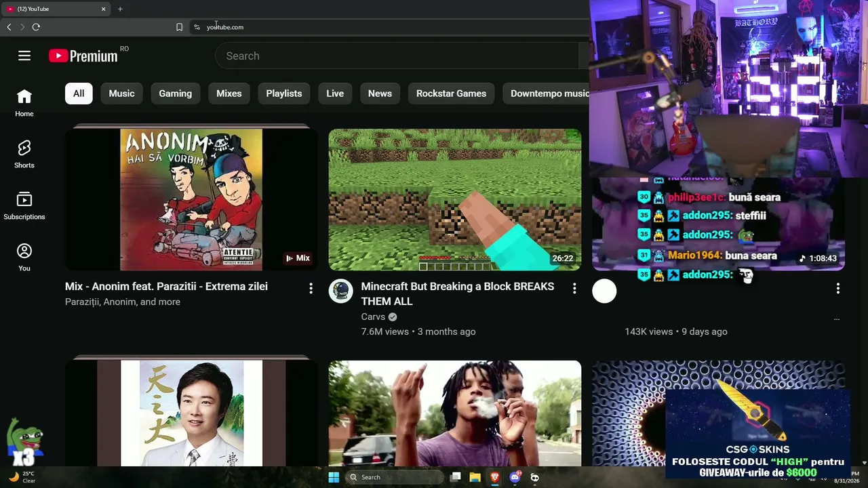Viewport: 868px width, 488px height.
Task: Select the All filter chip
Action: [79, 94]
